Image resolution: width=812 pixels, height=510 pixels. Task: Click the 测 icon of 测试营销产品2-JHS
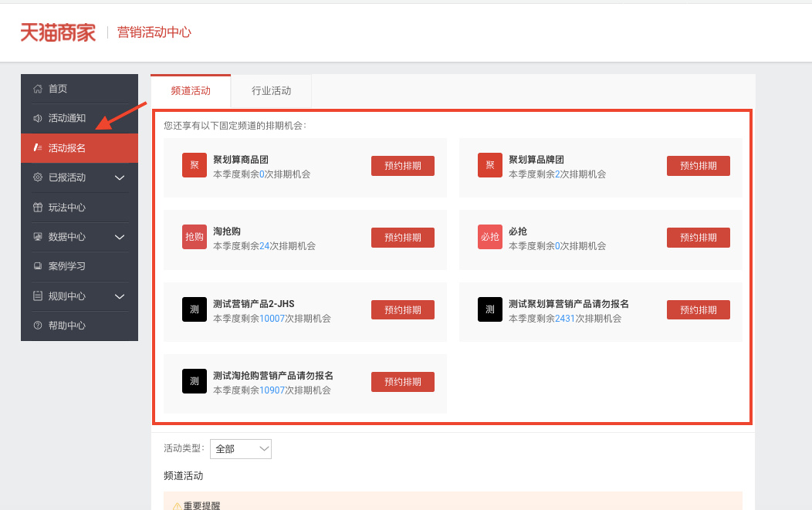click(195, 309)
